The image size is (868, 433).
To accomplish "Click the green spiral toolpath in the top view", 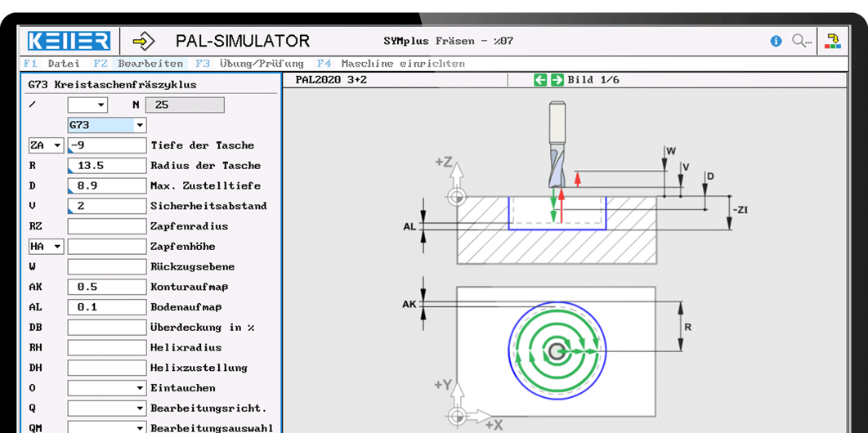I will pos(557,351).
